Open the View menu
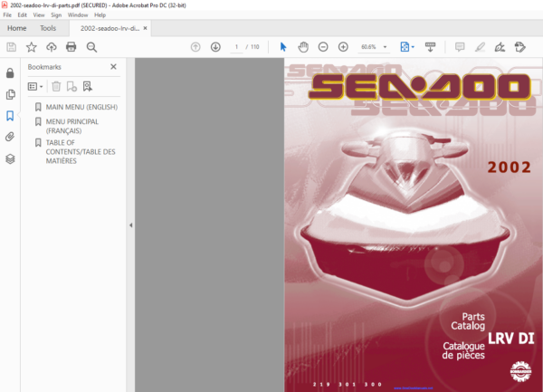This screenshot has width=543, height=392. click(39, 14)
